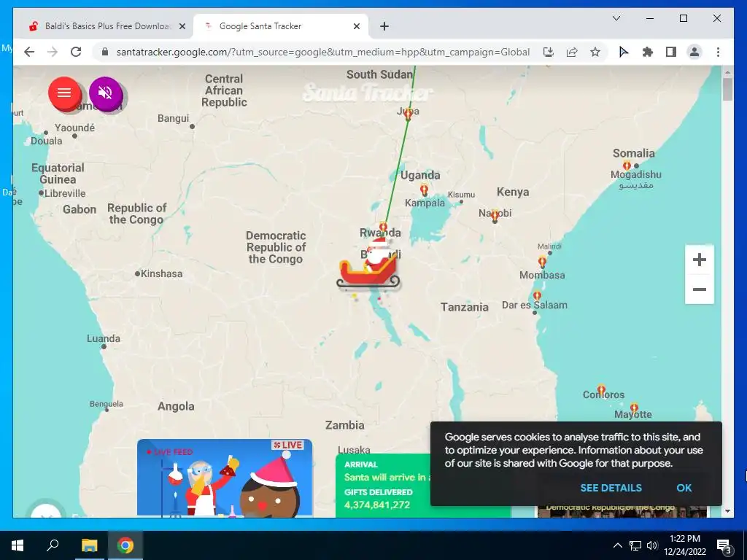Click the Arrival info green card
Screen dimensions: 747x560
[383, 486]
